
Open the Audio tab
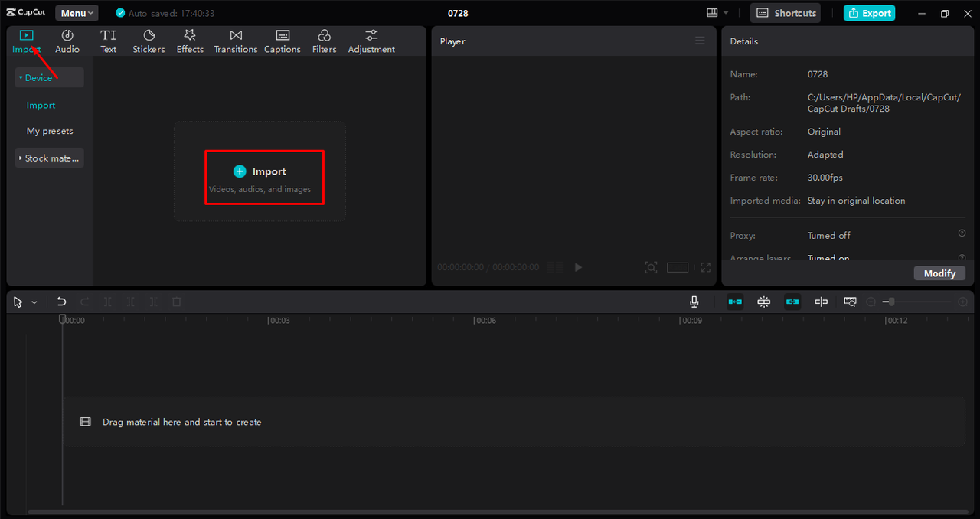[x=67, y=41]
